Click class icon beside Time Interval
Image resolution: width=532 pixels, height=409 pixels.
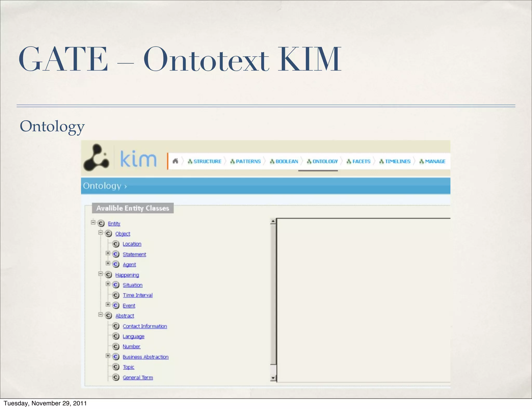click(x=116, y=295)
